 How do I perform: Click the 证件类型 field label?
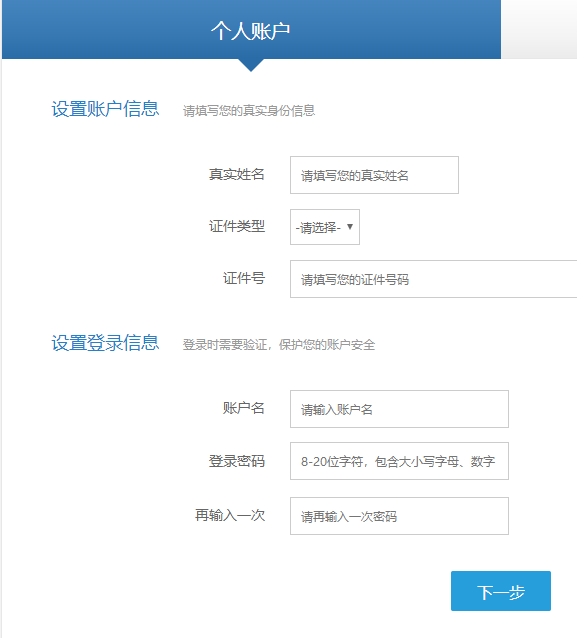click(237, 226)
